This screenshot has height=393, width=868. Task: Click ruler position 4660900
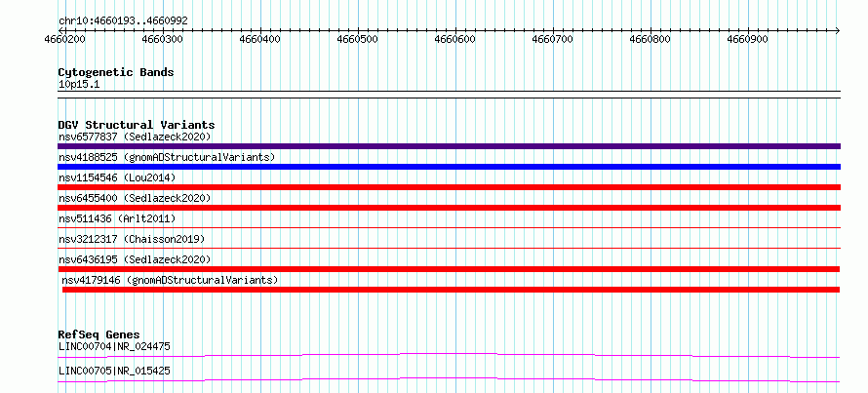pos(748,39)
